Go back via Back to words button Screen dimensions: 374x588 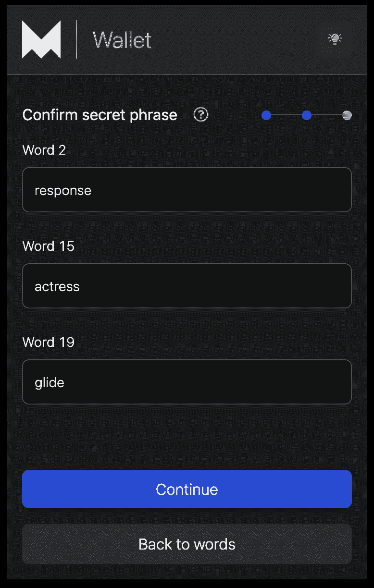pyautogui.click(x=187, y=544)
